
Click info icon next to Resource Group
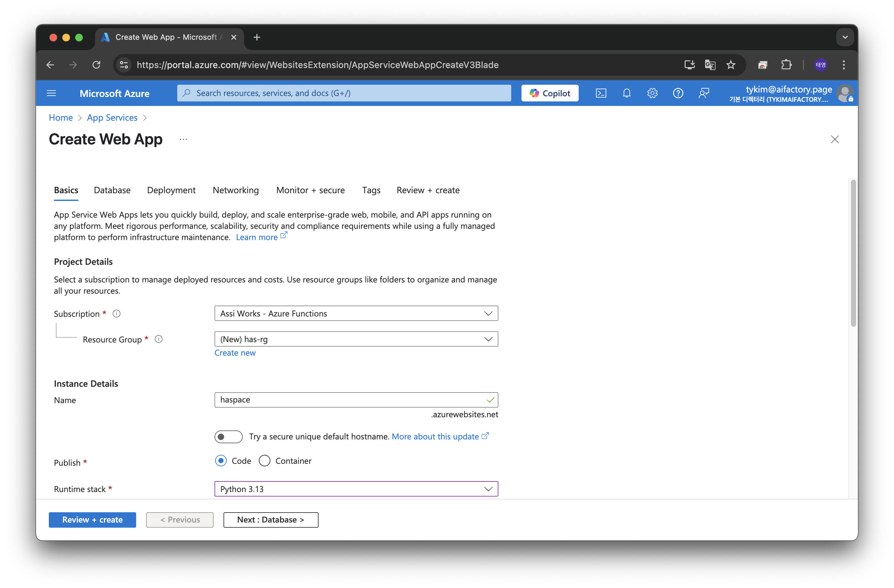pos(159,339)
